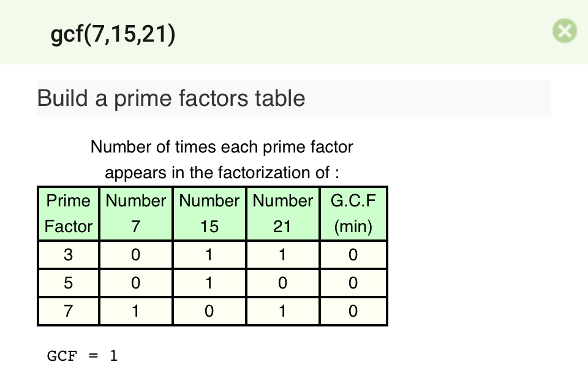Click the Number 7 column header
Viewport: 588px width, 392px height.
(x=136, y=213)
